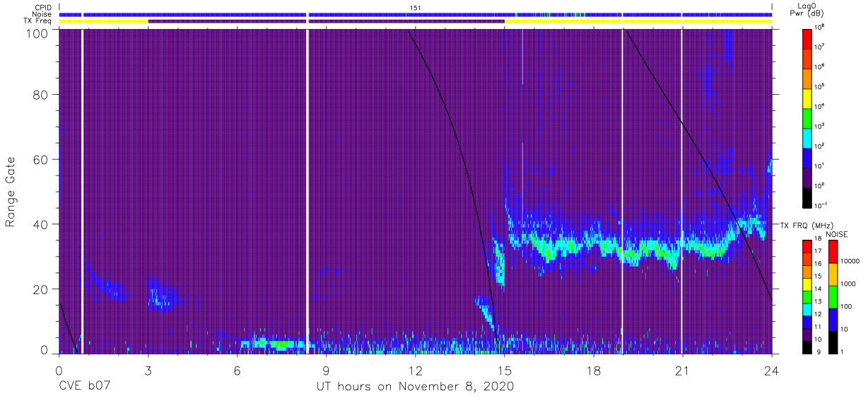Click the Noise row label at top-left

(42, 14)
